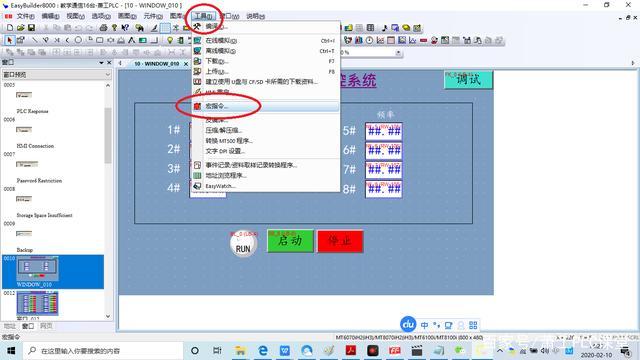640x360 pixels.
Task: Open 建立使用U盘与CF/SD卡下载资料 entry
Action: [265, 82]
